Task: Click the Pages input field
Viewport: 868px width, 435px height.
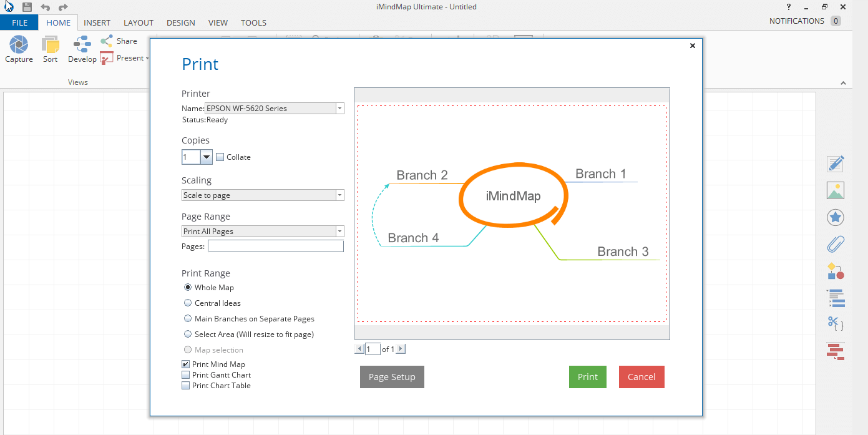Action: [x=276, y=247]
